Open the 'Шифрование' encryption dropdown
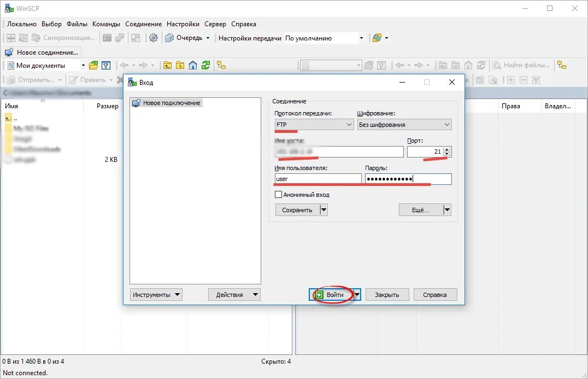 (x=404, y=125)
